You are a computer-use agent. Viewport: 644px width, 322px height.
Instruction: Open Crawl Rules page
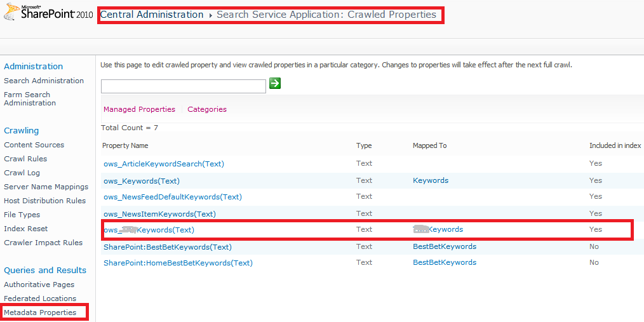click(x=25, y=159)
